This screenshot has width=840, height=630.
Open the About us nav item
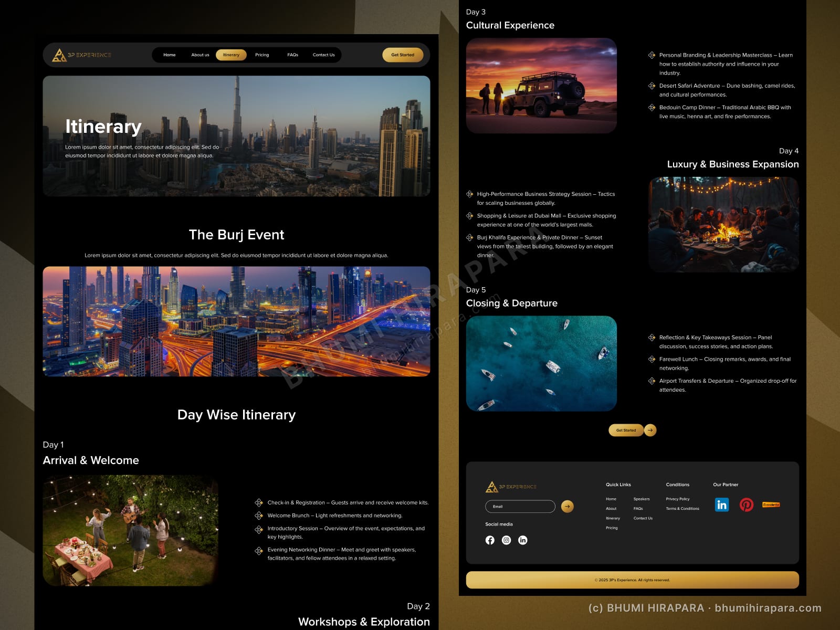[x=200, y=55]
